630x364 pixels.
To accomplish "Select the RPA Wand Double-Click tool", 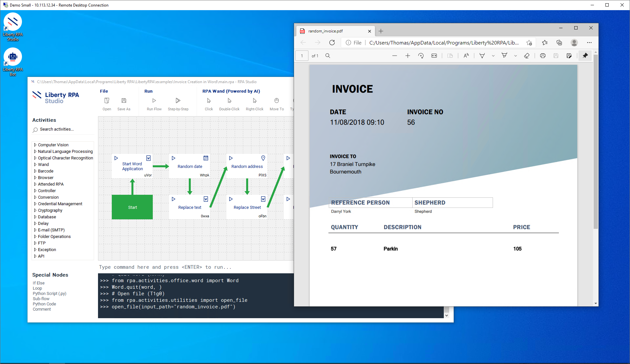I will pyautogui.click(x=229, y=100).
